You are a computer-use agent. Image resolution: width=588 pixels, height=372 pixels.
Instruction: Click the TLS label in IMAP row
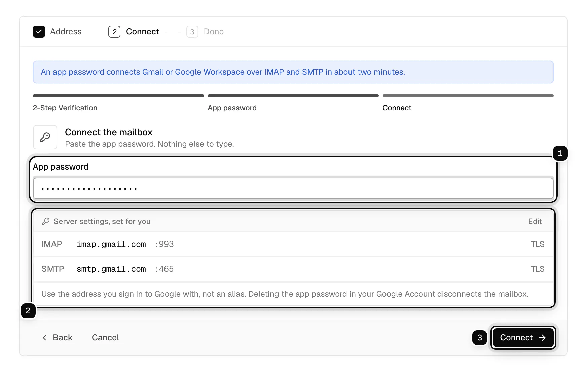tap(538, 244)
